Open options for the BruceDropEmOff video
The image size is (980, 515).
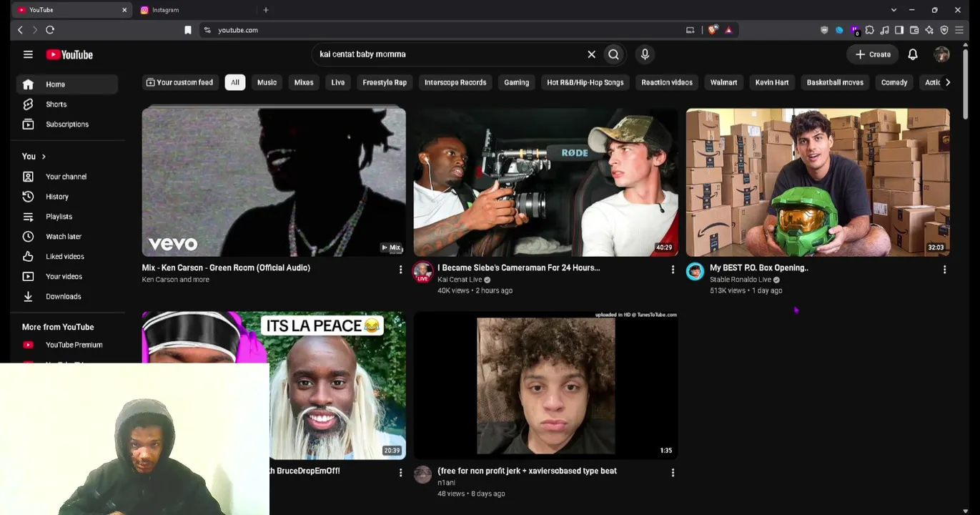click(x=400, y=473)
